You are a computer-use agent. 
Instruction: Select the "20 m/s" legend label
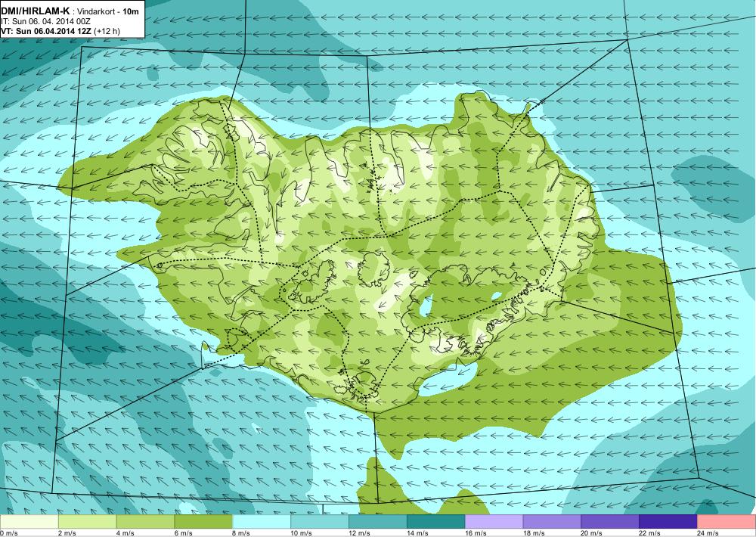592,533
